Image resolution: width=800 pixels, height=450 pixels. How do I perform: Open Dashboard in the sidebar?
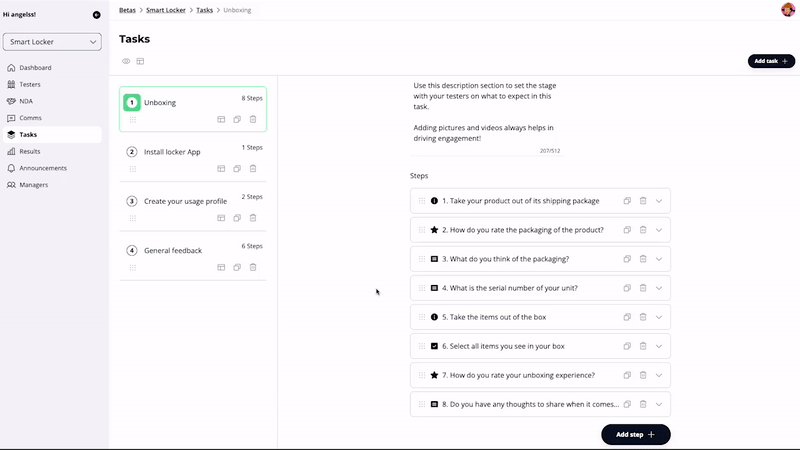(52, 68)
